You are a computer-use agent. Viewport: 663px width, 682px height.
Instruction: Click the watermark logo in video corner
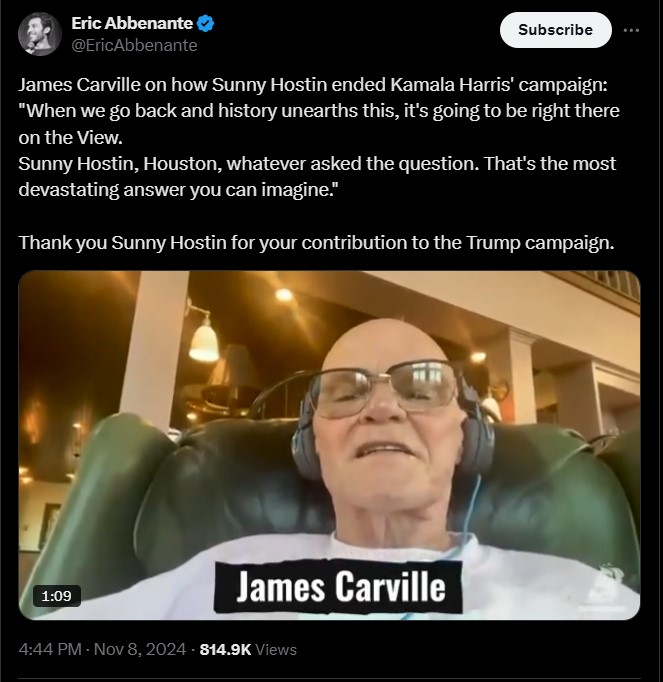[x=608, y=587]
